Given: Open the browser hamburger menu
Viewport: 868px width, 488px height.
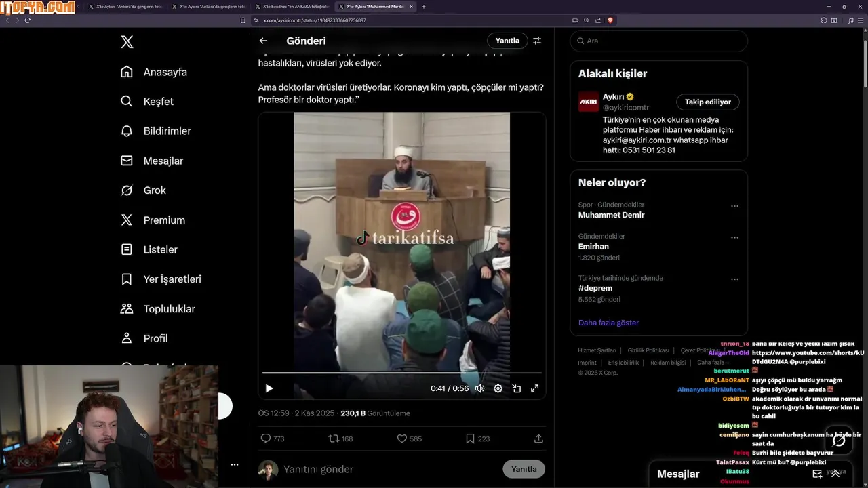Looking at the screenshot, I should pos(861,20).
